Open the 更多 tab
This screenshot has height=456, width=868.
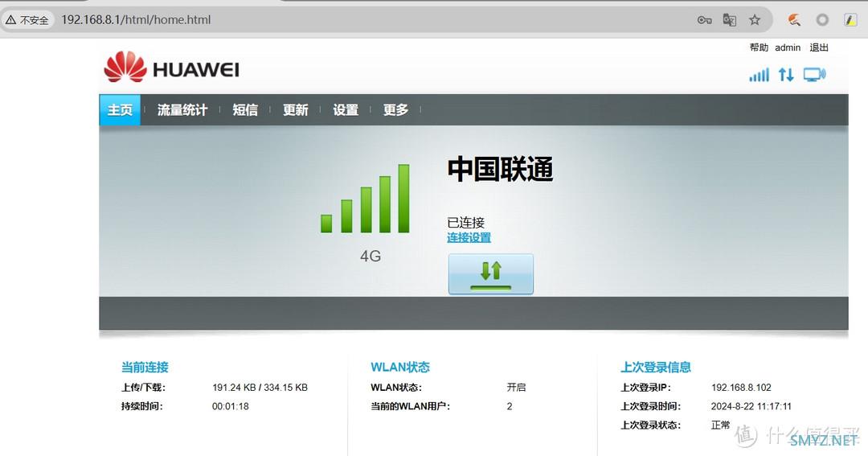tap(395, 109)
